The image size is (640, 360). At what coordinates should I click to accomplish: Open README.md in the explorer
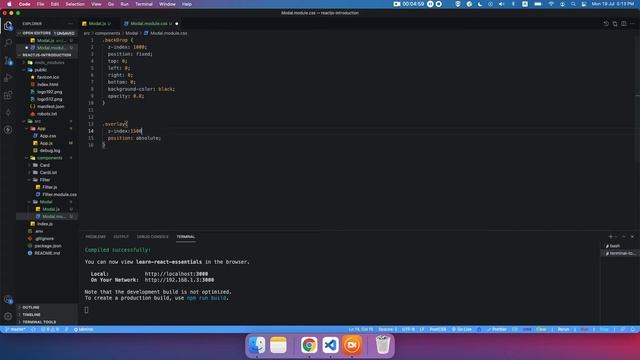click(47, 253)
